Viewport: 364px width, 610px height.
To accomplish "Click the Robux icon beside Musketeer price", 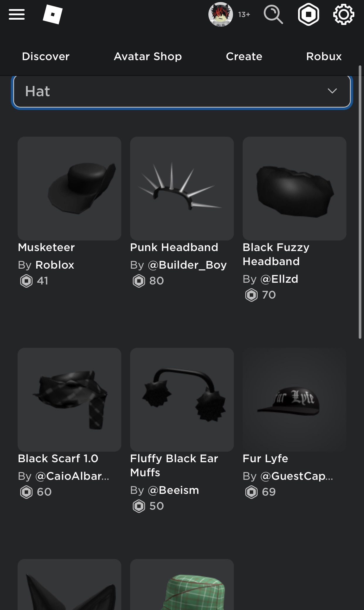I will pyautogui.click(x=26, y=281).
